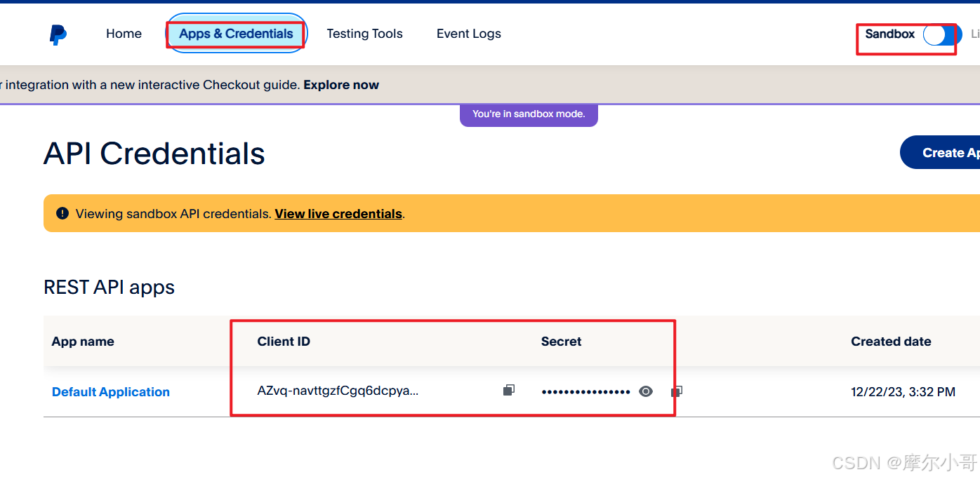
Task: Open the Event Logs tab
Action: 469,34
